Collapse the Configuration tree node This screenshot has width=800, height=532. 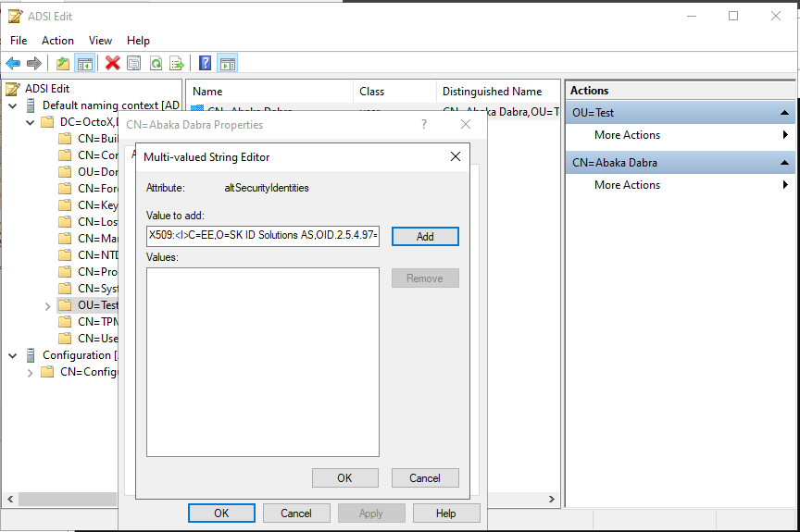[13, 355]
